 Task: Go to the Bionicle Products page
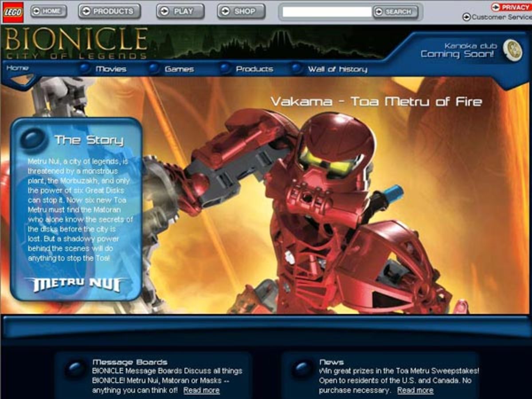pos(254,69)
